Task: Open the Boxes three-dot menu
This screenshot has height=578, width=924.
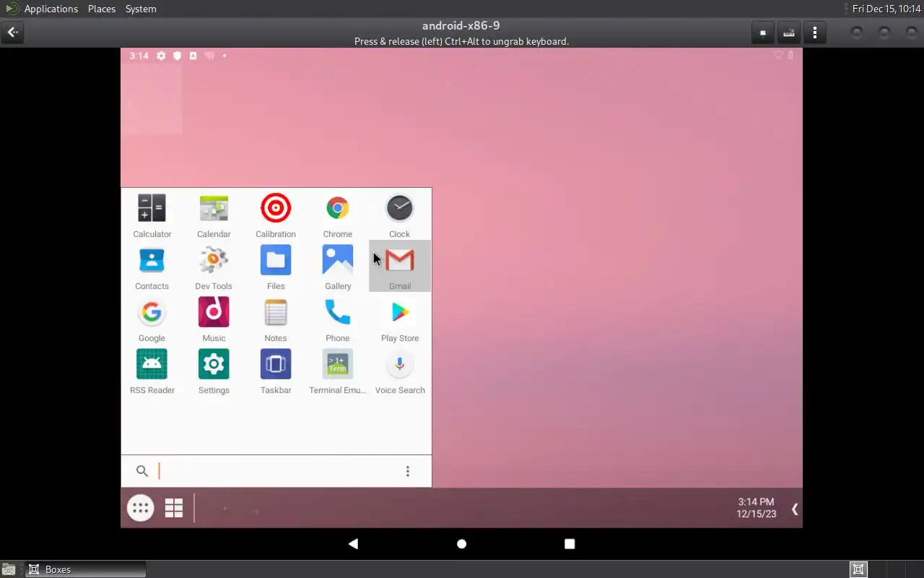Action: (x=815, y=33)
